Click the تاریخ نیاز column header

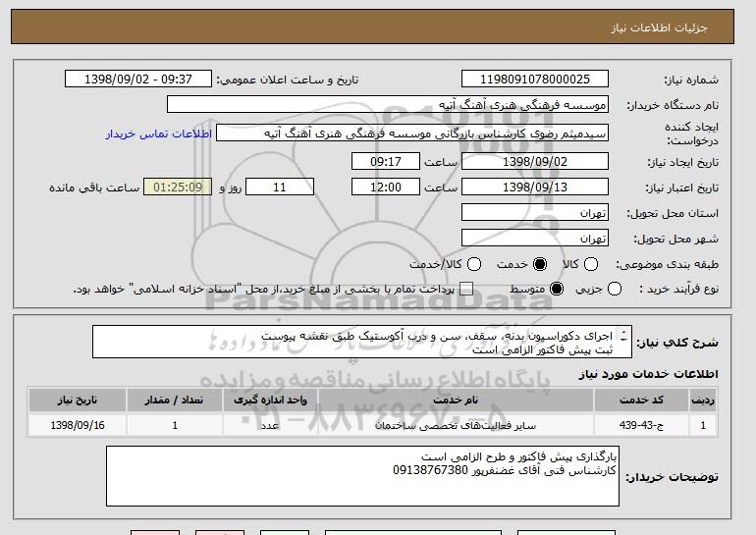pyautogui.click(x=78, y=401)
